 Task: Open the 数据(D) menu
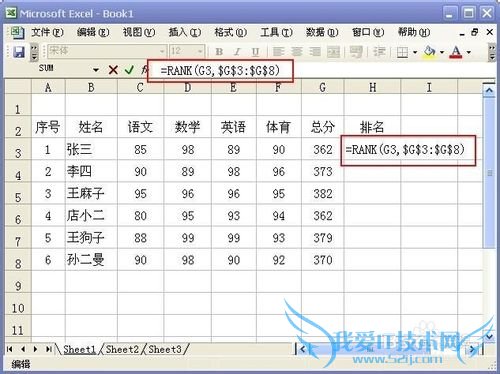(x=322, y=32)
